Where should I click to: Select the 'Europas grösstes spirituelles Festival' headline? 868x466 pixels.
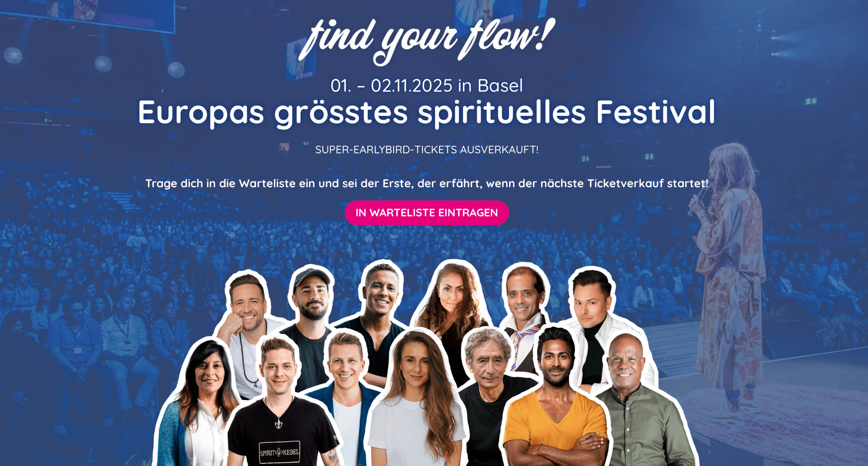(427, 113)
